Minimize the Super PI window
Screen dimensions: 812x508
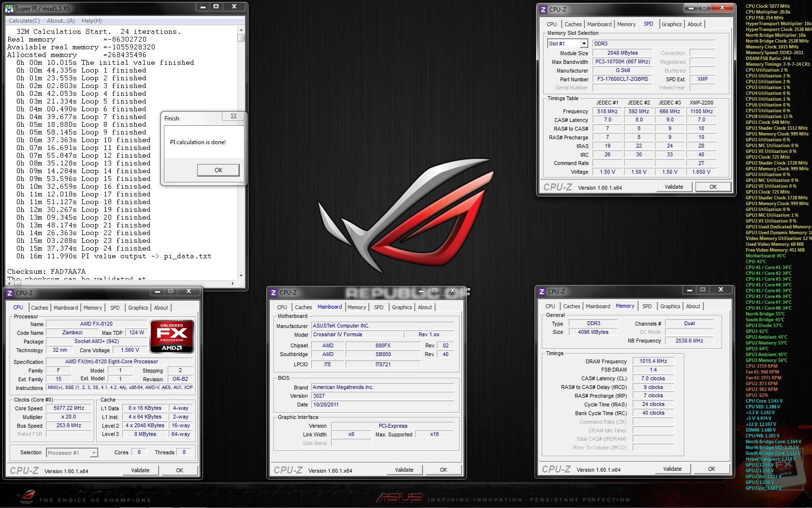(204, 7)
